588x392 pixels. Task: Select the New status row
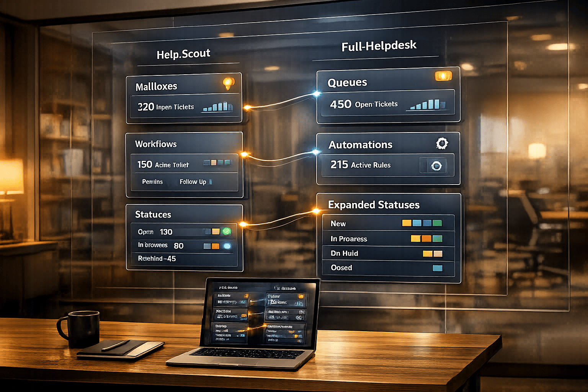[388, 223]
